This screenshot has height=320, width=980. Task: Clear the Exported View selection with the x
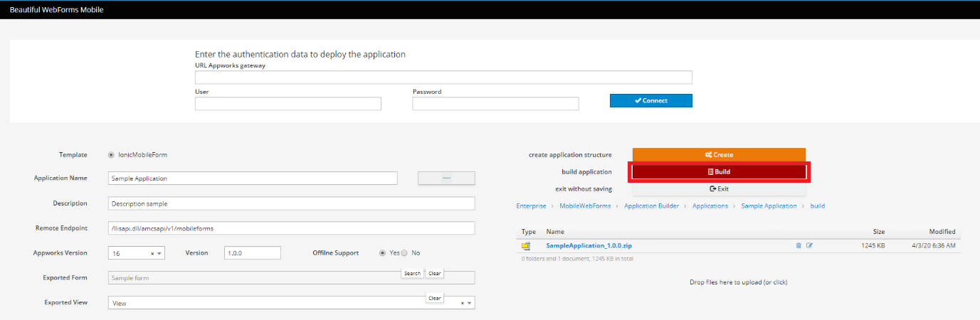coord(462,303)
